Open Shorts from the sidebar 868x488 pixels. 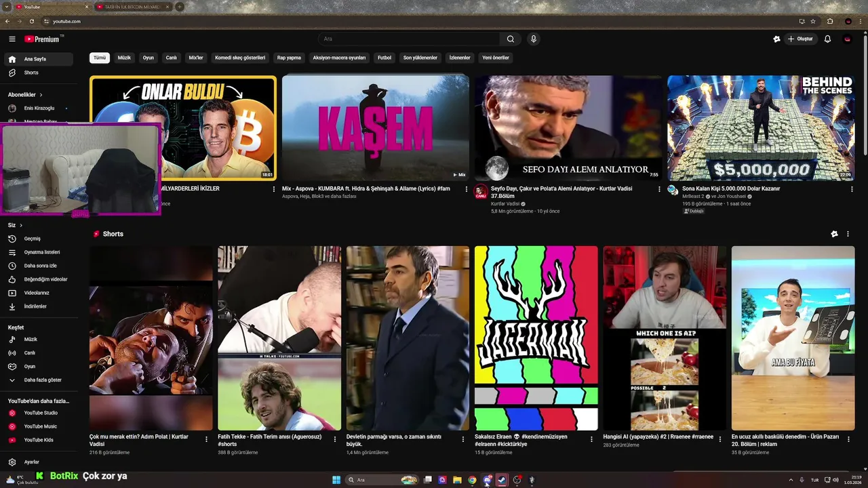(38, 73)
